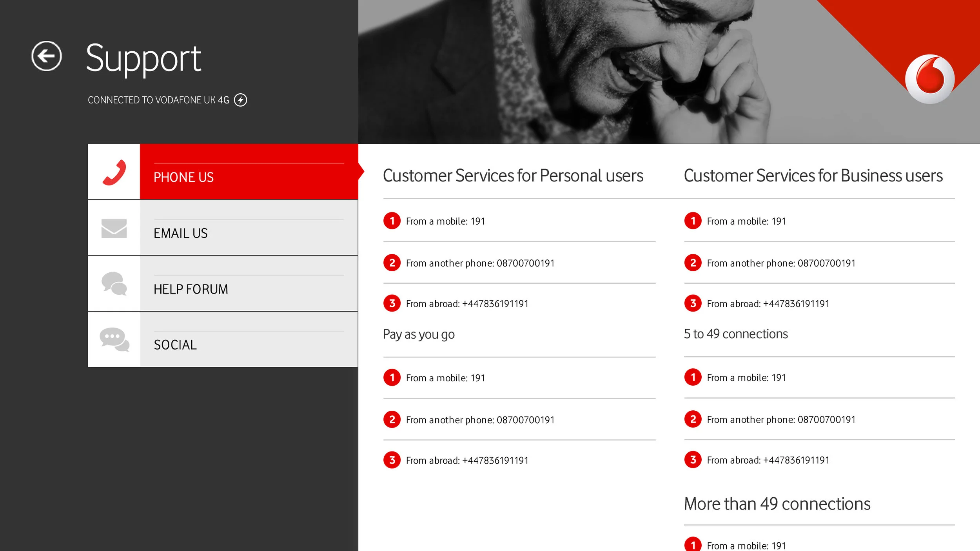Click the 'Connected to Vodafone UK 4G' status text

click(x=158, y=100)
